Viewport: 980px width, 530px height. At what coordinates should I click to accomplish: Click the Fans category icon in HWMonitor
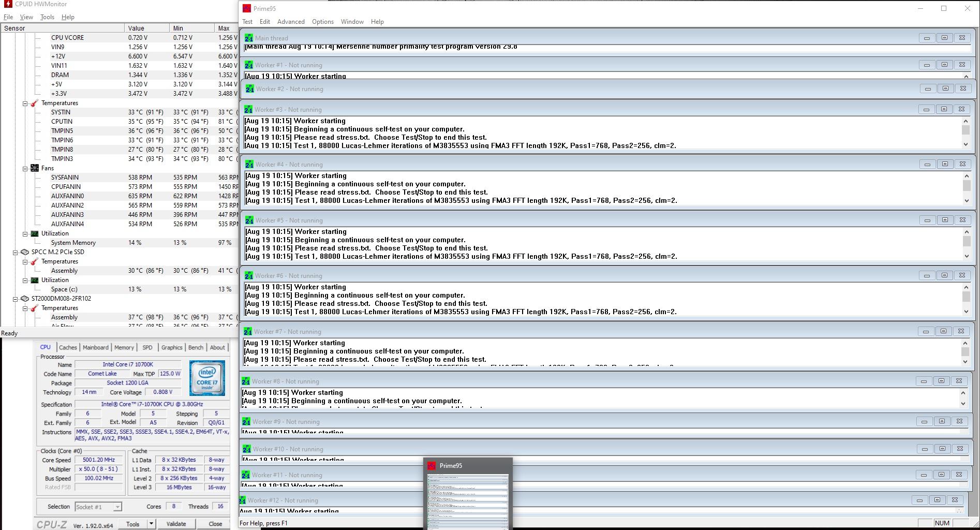click(35, 168)
